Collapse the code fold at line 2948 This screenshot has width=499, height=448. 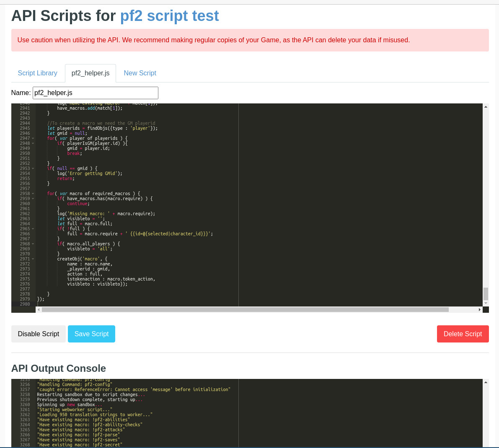click(33, 143)
